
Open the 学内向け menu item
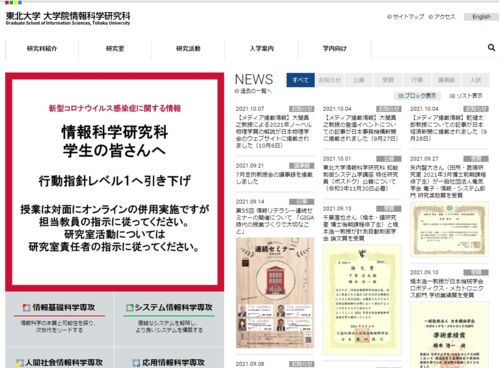(x=335, y=49)
